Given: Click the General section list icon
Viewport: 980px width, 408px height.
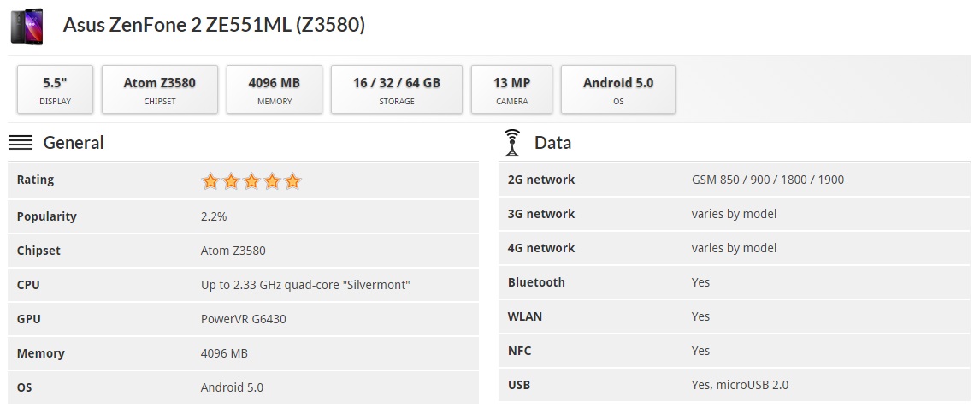Looking at the screenshot, I should click(x=21, y=143).
